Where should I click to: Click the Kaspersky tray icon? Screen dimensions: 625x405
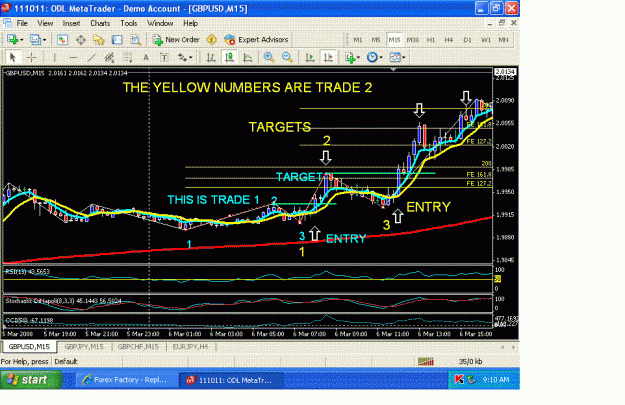tap(459, 379)
